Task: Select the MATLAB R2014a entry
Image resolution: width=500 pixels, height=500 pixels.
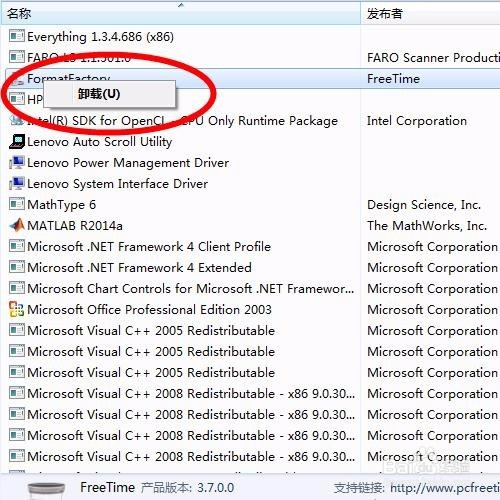Action: tap(75, 226)
